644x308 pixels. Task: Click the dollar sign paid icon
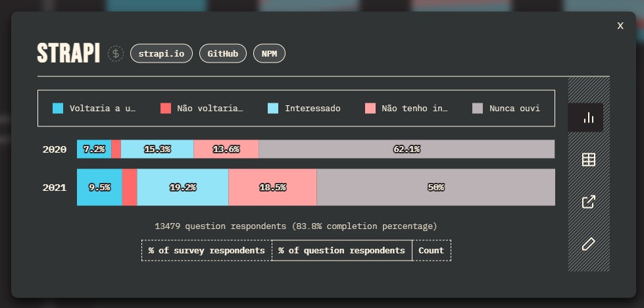(116, 54)
